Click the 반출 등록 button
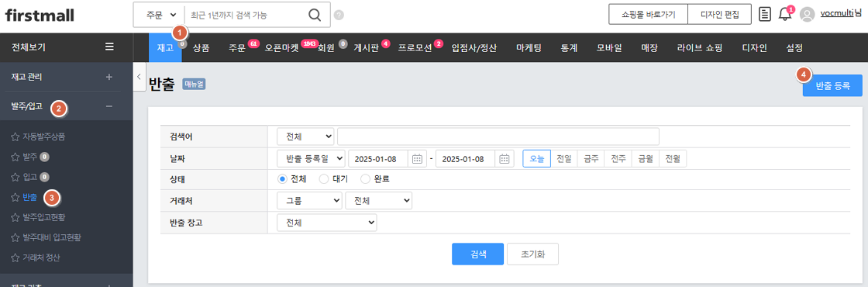This screenshot has height=287, width=868. point(832,86)
